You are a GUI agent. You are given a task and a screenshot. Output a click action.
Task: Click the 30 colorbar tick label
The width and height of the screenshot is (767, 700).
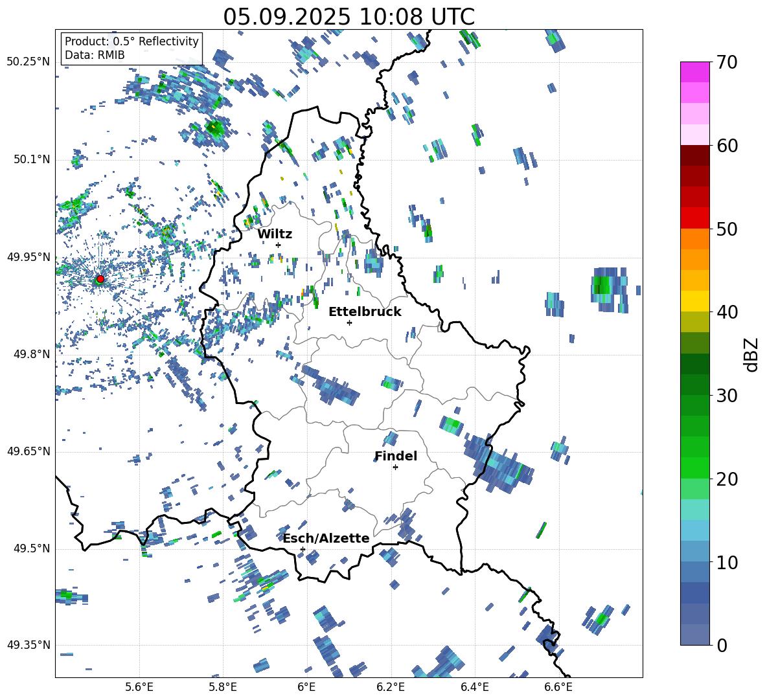click(727, 396)
